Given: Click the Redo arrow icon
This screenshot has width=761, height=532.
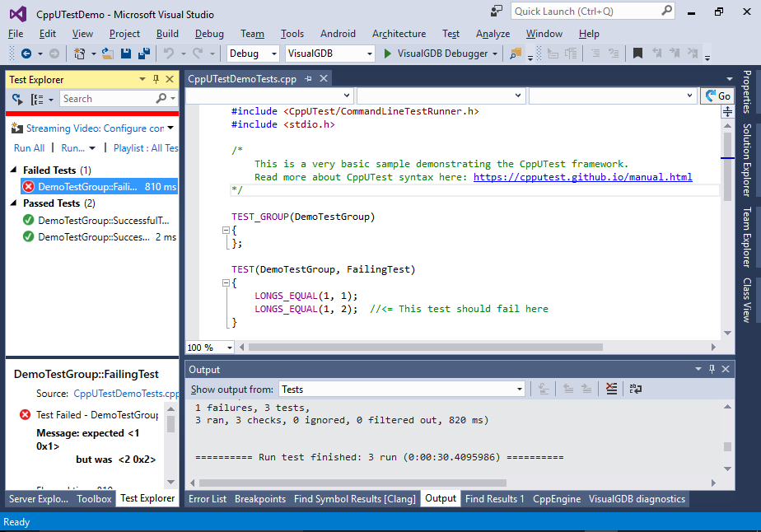Looking at the screenshot, I should 198,54.
